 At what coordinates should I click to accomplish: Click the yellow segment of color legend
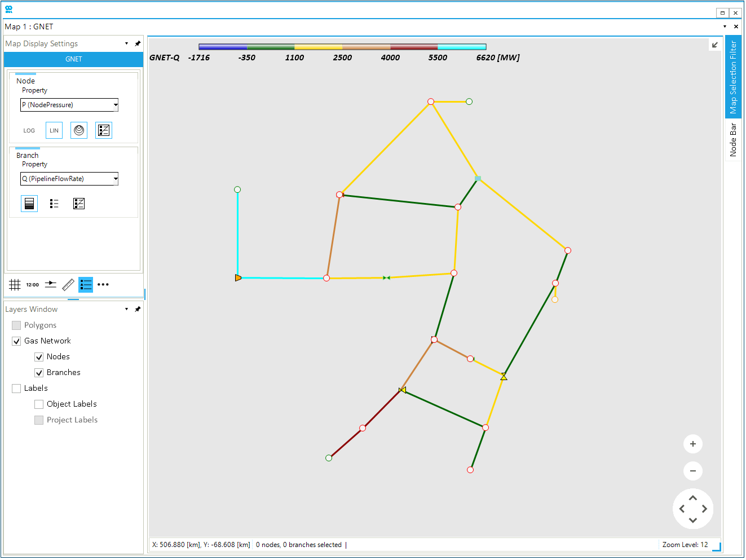coord(319,47)
